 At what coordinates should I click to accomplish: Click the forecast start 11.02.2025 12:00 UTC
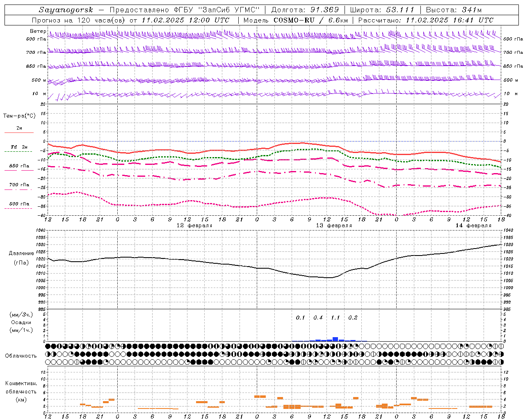pyautogui.click(x=185, y=20)
